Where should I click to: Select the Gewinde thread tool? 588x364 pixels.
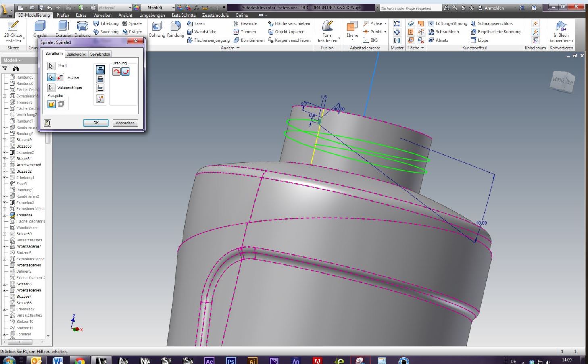pyautogui.click(x=245, y=23)
